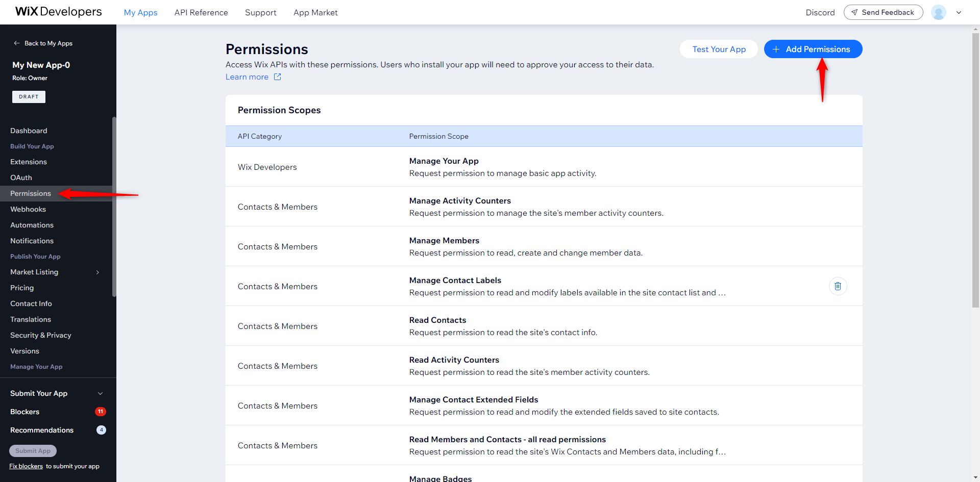
Task: Open the user avatar profile
Action: tap(938, 12)
